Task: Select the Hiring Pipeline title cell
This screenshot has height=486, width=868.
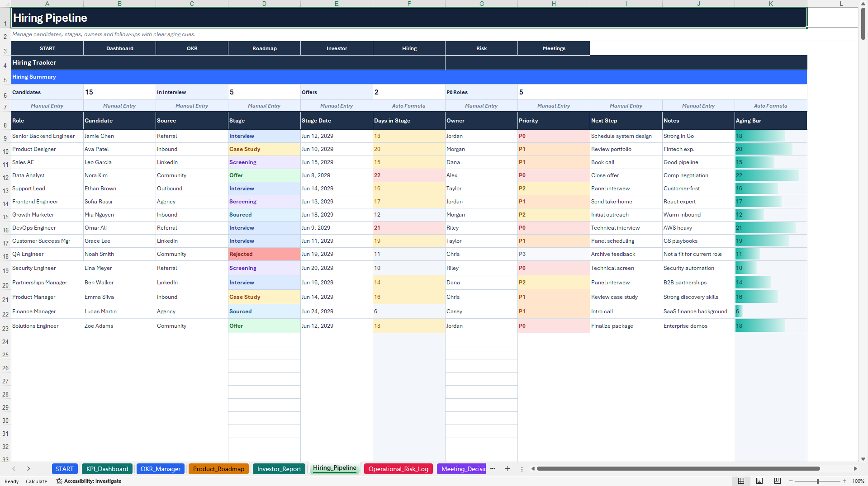Action: [x=409, y=18]
